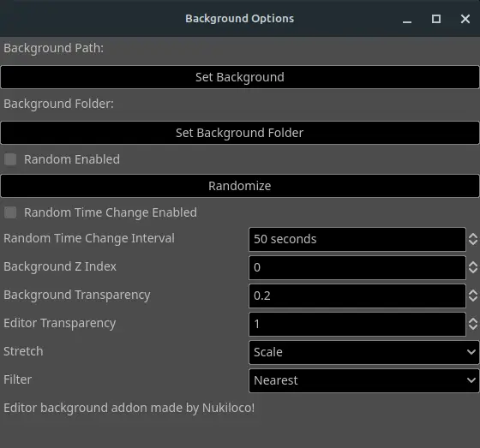Click the Background Transparency value field
This screenshot has height=448, width=480.
click(x=357, y=296)
